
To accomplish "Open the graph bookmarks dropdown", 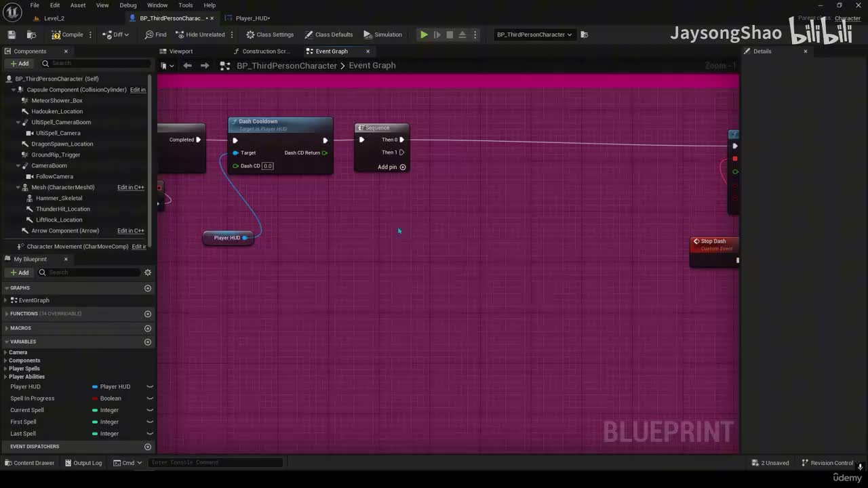I will tap(167, 66).
